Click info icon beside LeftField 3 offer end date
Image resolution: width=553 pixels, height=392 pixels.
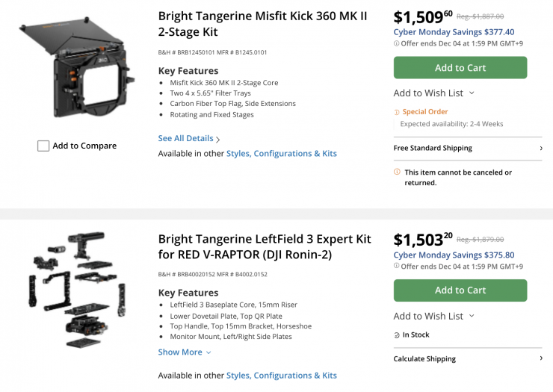pyautogui.click(x=397, y=267)
